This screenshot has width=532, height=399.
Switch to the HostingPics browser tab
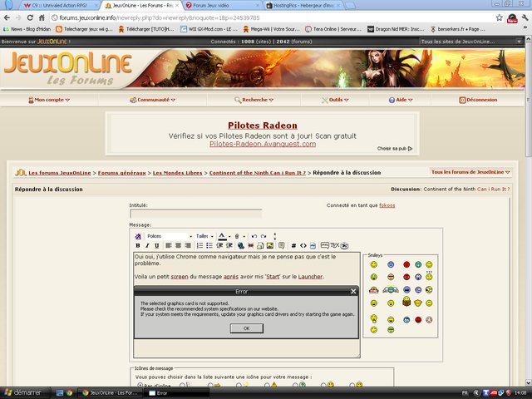[x=304, y=6]
